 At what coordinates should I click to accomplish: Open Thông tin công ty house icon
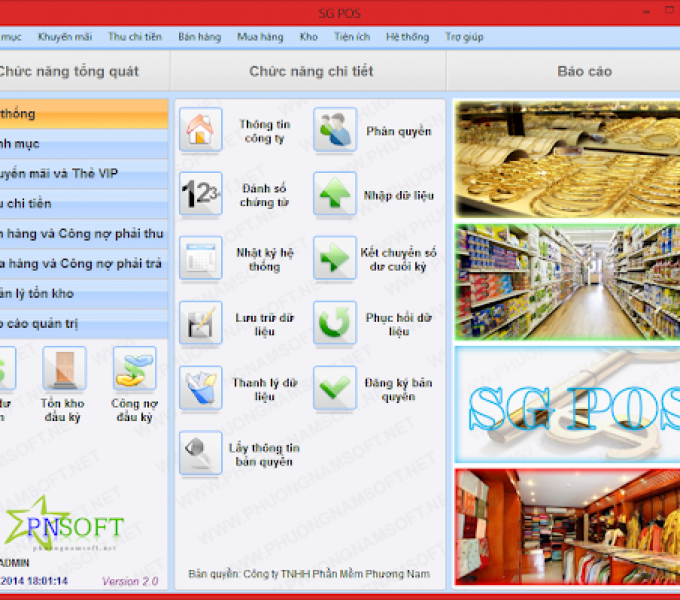[200, 129]
